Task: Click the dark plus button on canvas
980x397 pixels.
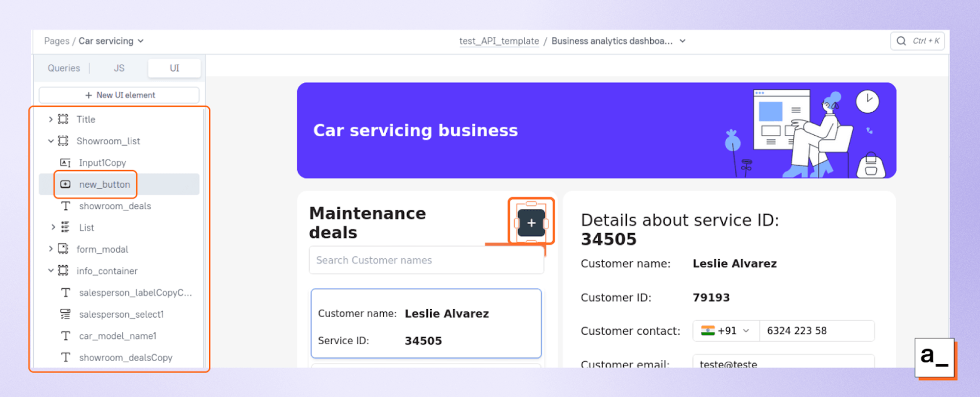Action: tap(531, 223)
